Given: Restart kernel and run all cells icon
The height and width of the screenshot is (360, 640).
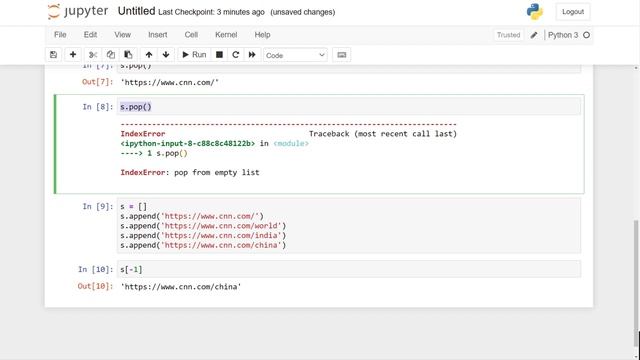Looking at the screenshot, I should coord(252,55).
